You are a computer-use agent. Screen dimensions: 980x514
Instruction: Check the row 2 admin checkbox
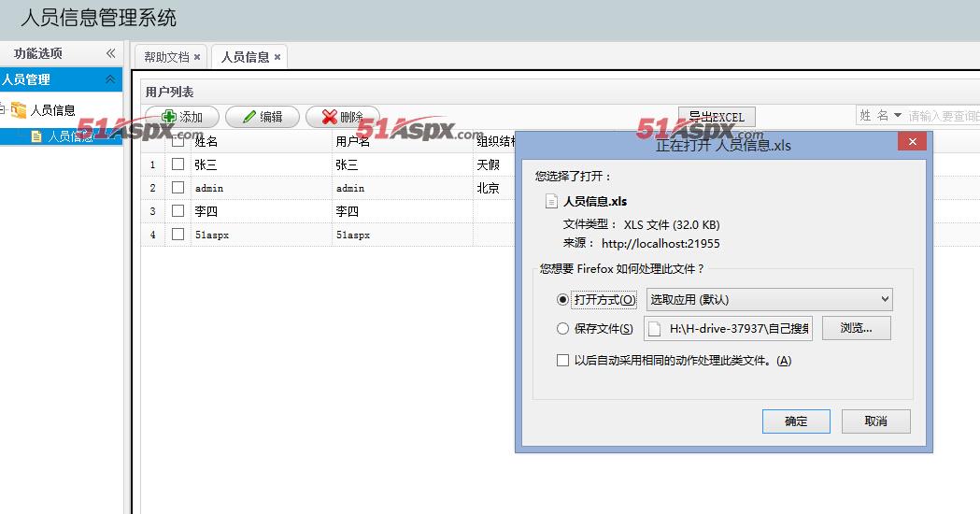tap(178, 188)
